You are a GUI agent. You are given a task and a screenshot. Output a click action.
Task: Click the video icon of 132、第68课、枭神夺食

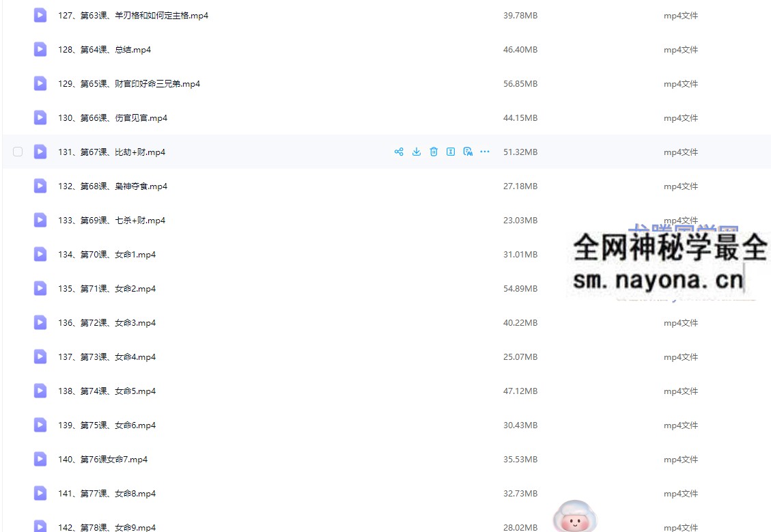point(40,186)
